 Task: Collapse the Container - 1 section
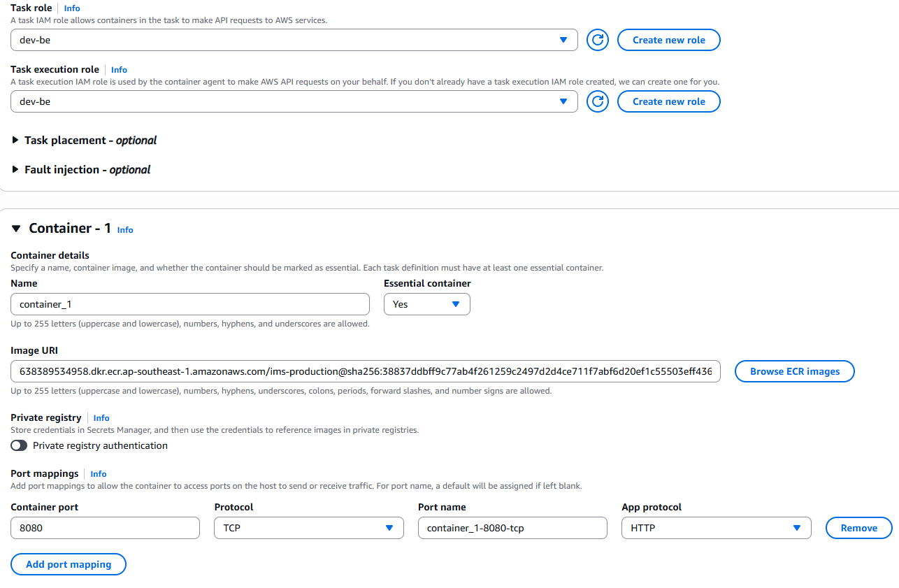(16, 228)
